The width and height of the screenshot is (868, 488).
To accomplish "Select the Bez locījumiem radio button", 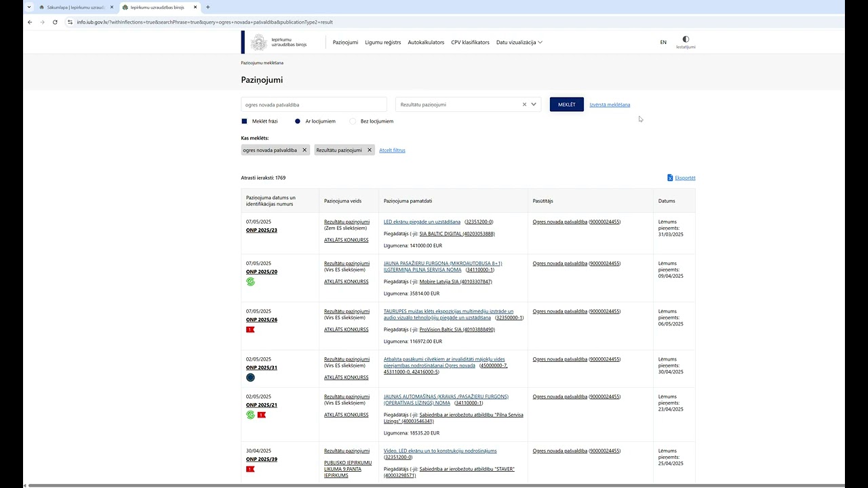I will tap(353, 121).
